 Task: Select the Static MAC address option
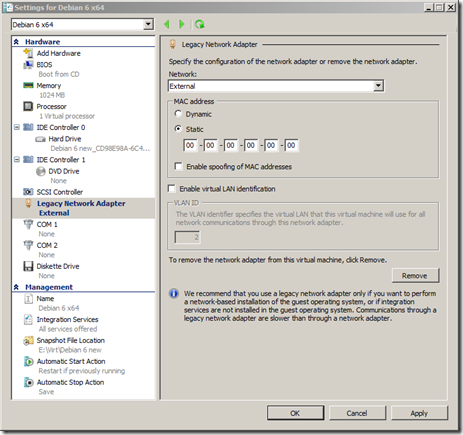coord(178,129)
